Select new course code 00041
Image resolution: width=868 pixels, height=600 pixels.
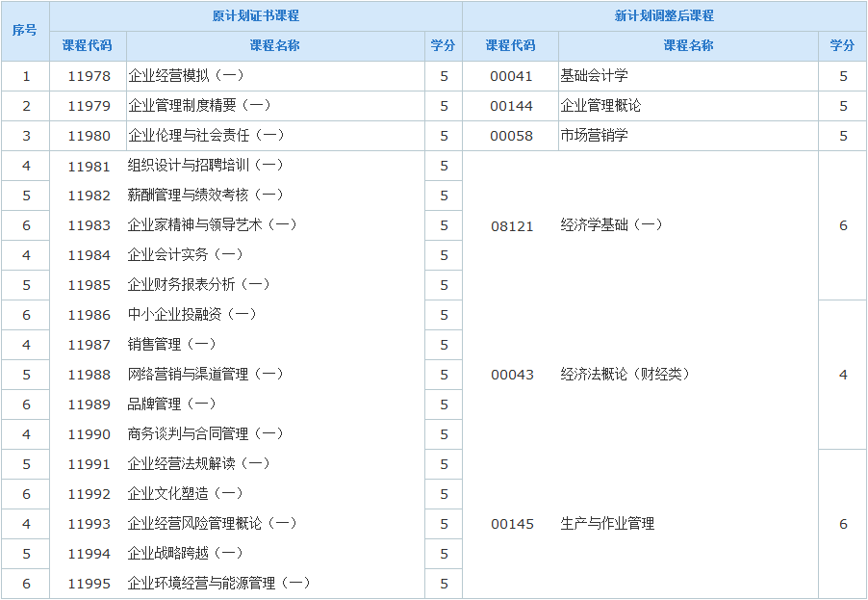[511, 76]
